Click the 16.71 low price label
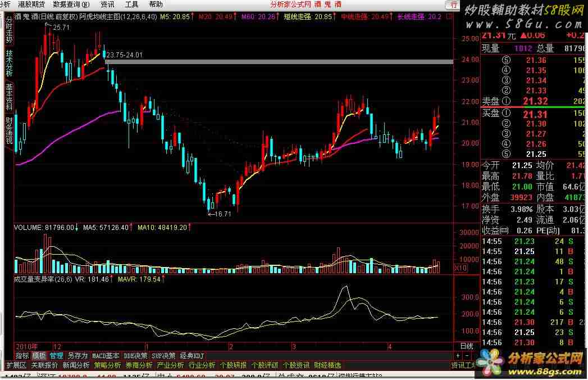The image size is (588, 380). coord(224,214)
